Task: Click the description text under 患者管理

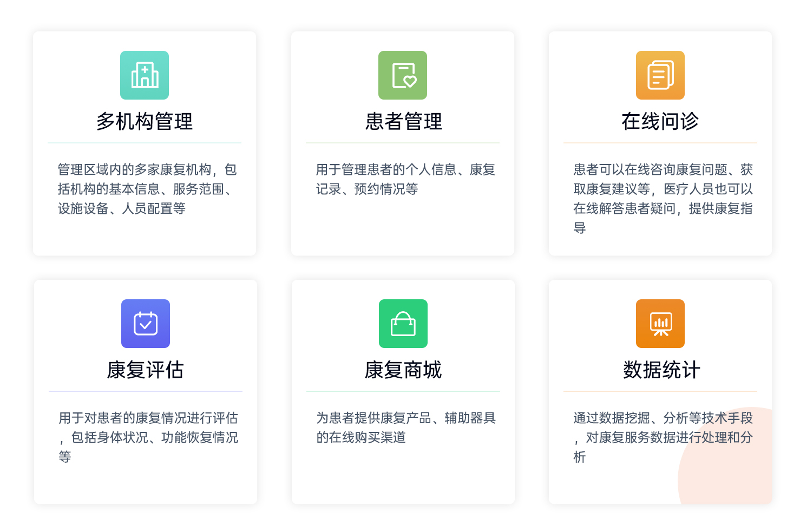Action: pos(405,179)
